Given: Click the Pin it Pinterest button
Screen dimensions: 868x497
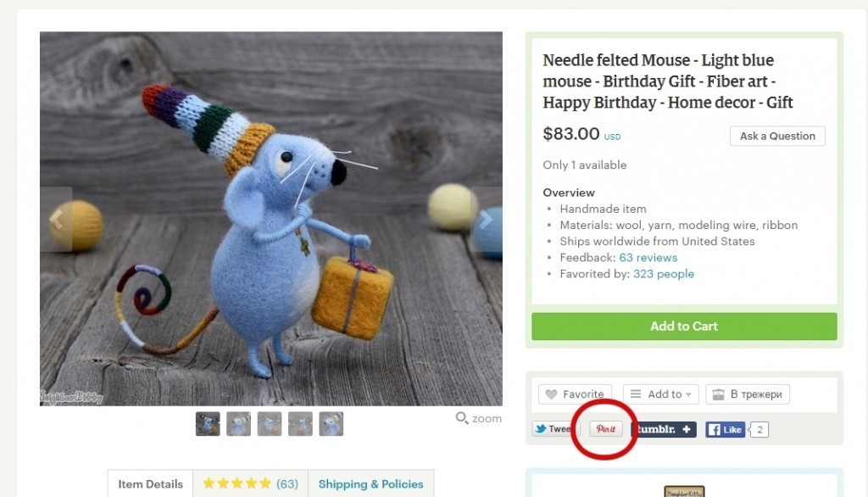Looking at the screenshot, I should (605, 429).
